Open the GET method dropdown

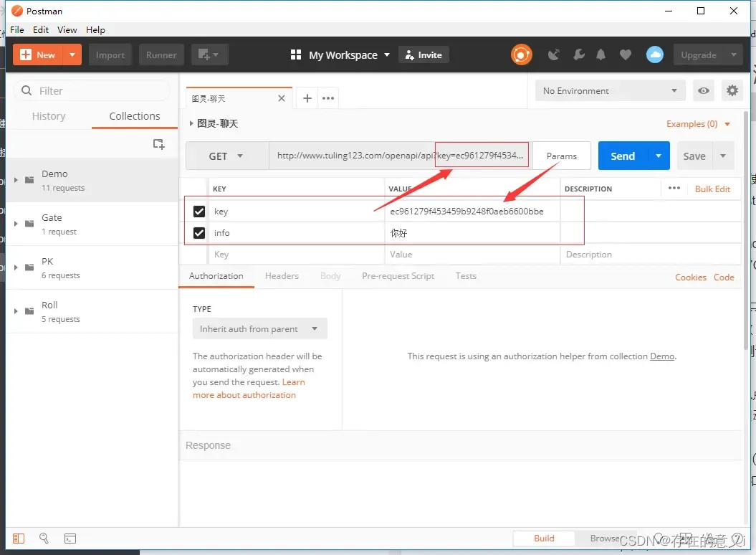[227, 156]
